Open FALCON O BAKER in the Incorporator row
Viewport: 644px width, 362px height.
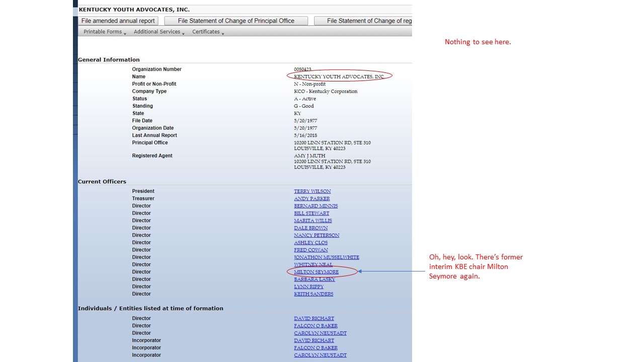(x=316, y=348)
